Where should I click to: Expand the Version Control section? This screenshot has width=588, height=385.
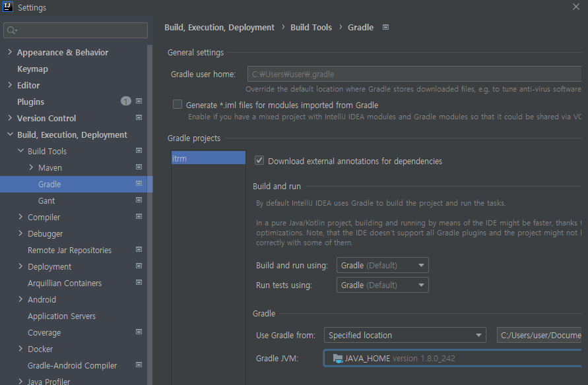click(x=10, y=118)
